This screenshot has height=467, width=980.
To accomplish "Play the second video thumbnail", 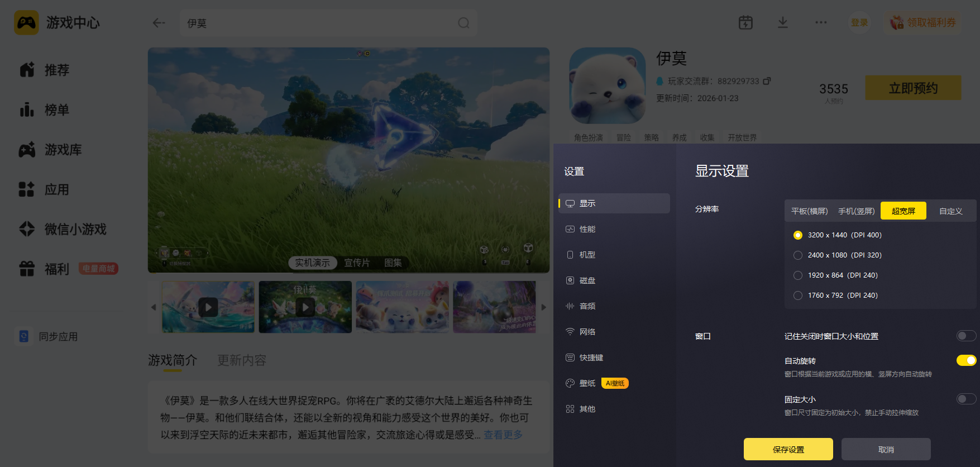I will pos(305,307).
